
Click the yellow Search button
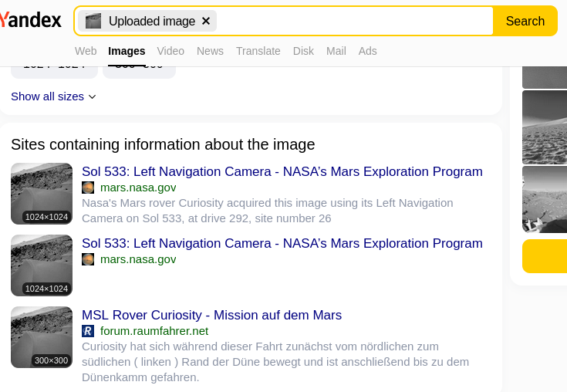(x=525, y=21)
